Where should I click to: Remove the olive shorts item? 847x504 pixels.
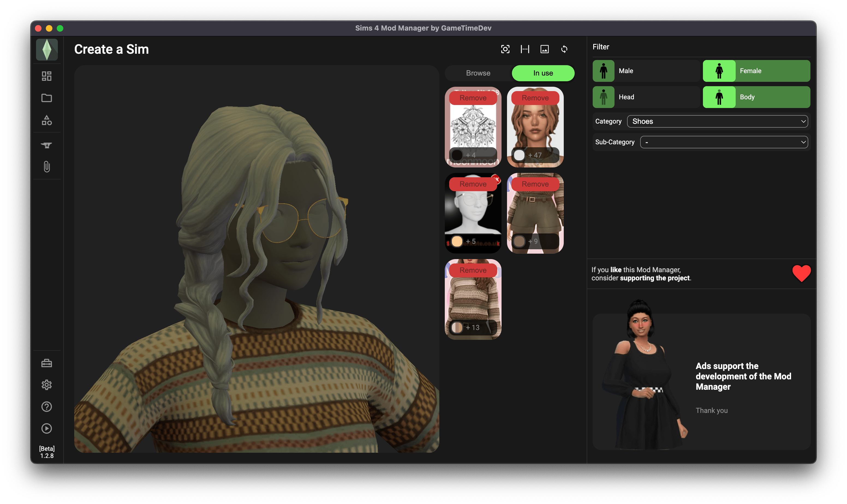(x=535, y=184)
